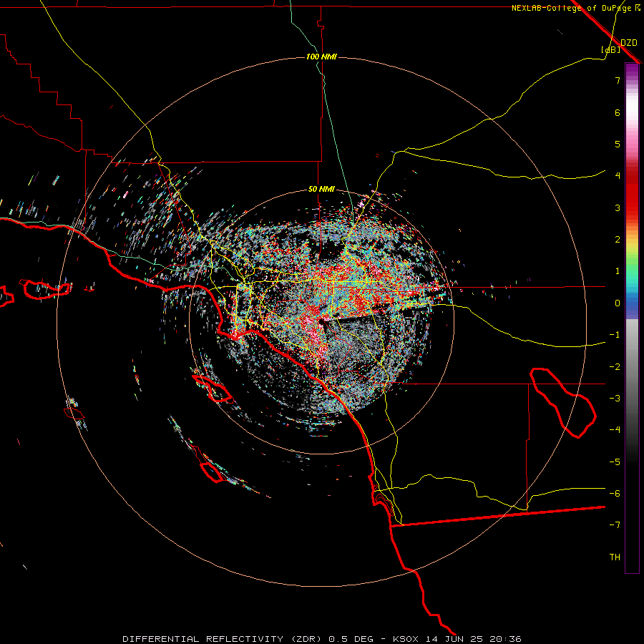Viewport: 644px width, 644px height.
Task: Click the 3 value on color scale
Action: (618, 208)
